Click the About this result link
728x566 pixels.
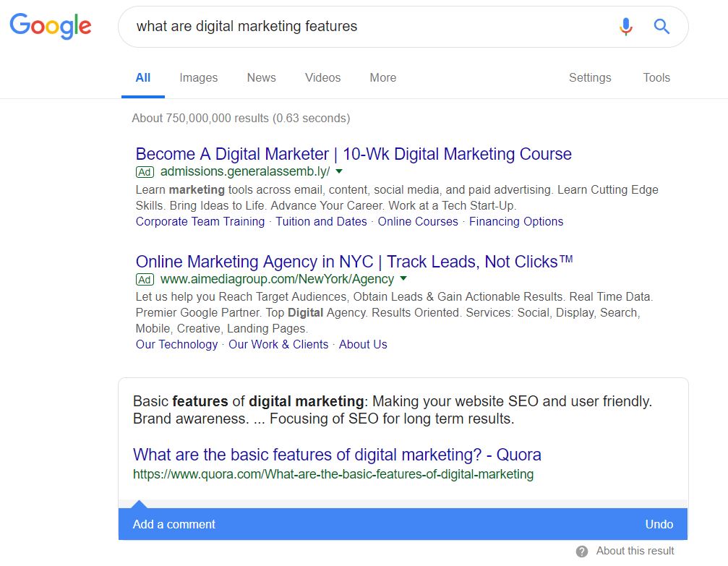tap(635, 551)
